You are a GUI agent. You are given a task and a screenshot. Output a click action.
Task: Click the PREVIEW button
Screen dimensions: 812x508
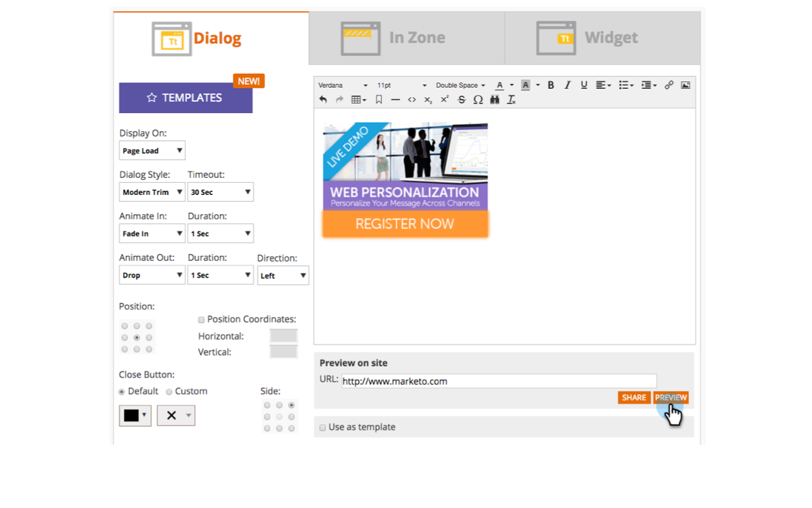[671, 397]
